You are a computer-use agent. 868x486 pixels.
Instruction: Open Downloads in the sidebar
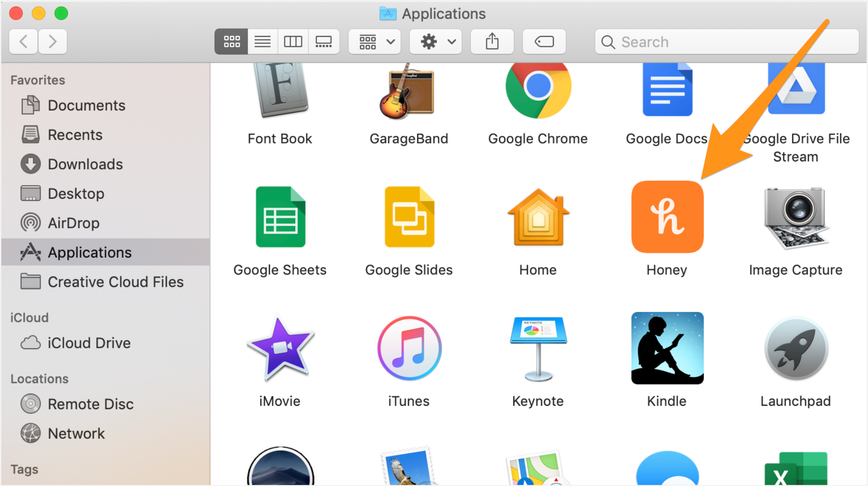106,164
